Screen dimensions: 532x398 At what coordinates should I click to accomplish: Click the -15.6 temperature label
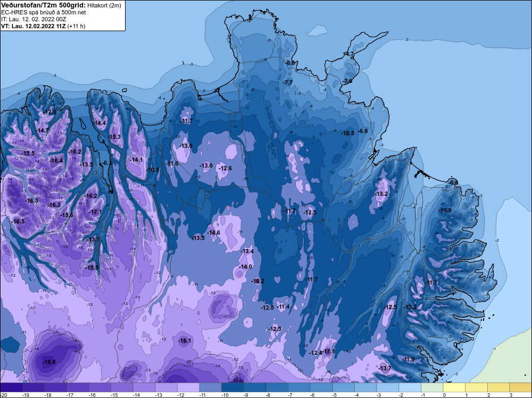coord(67,215)
